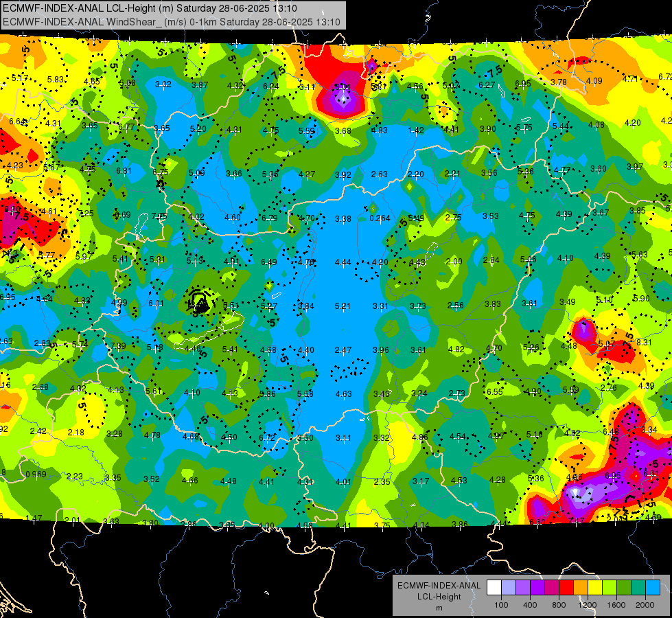Click the grid value 2.00
672x618 pixels.
coord(454,261)
